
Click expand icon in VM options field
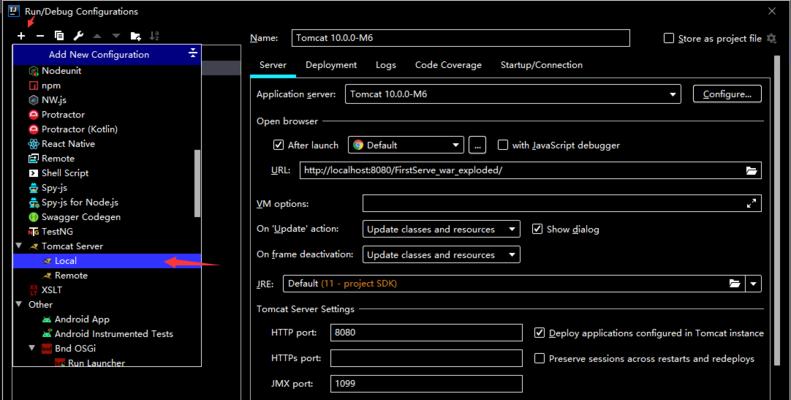pyautogui.click(x=751, y=204)
